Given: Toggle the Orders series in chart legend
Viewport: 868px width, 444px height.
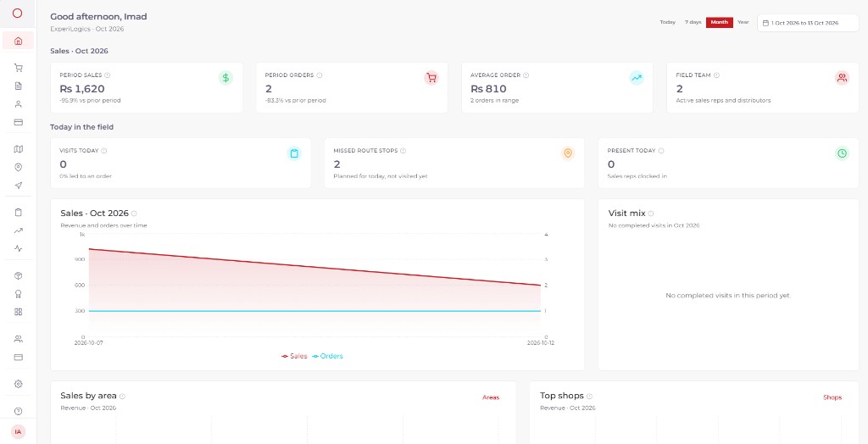Looking at the screenshot, I should (328, 356).
